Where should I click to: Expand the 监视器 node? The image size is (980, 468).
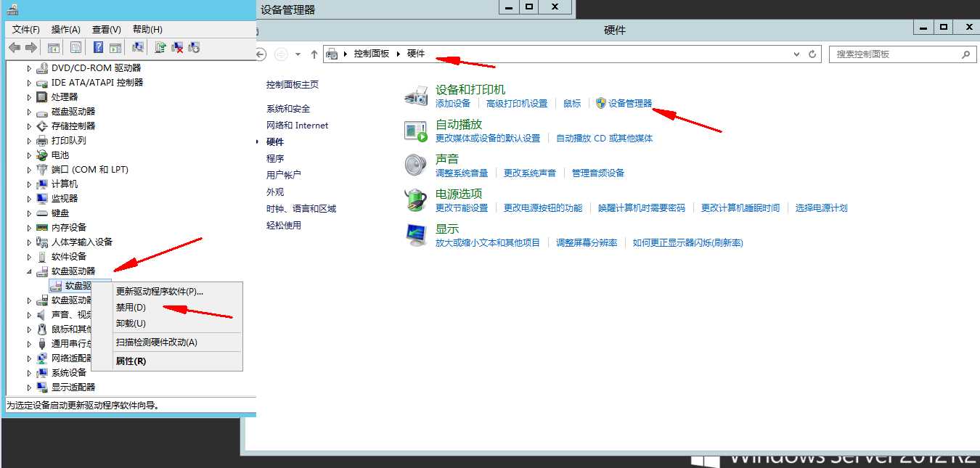(30, 198)
